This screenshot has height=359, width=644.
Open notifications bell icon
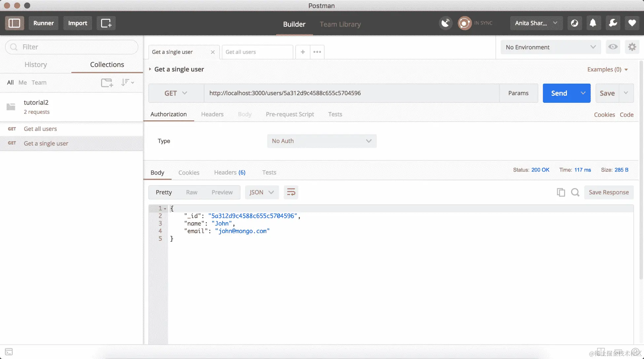coord(593,23)
